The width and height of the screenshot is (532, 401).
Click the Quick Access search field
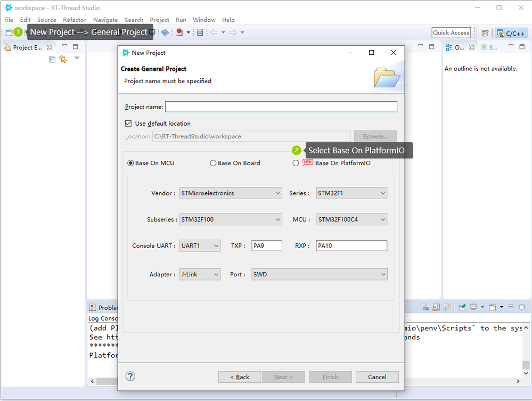click(451, 32)
